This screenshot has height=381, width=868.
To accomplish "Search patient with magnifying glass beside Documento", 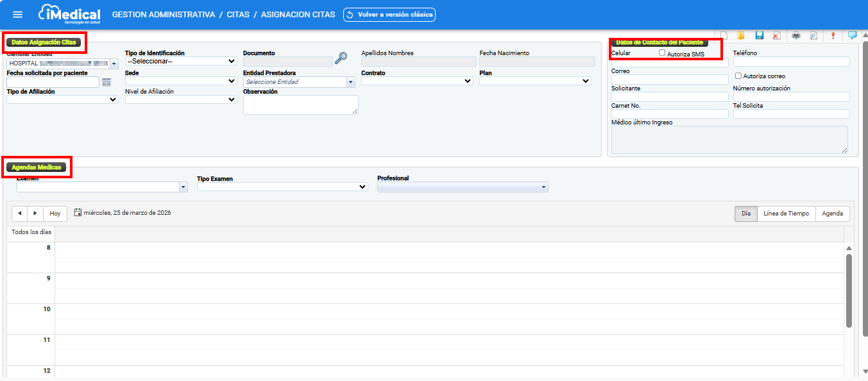I will 341,58.
